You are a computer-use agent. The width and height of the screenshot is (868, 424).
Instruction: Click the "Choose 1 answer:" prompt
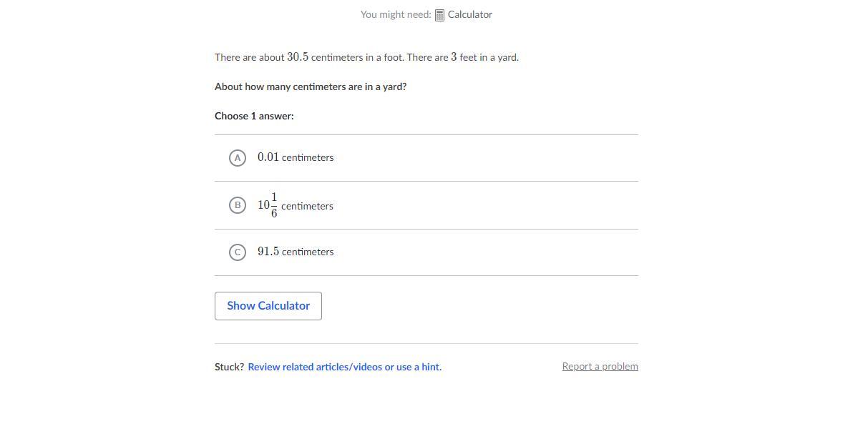tap(254, 116)
